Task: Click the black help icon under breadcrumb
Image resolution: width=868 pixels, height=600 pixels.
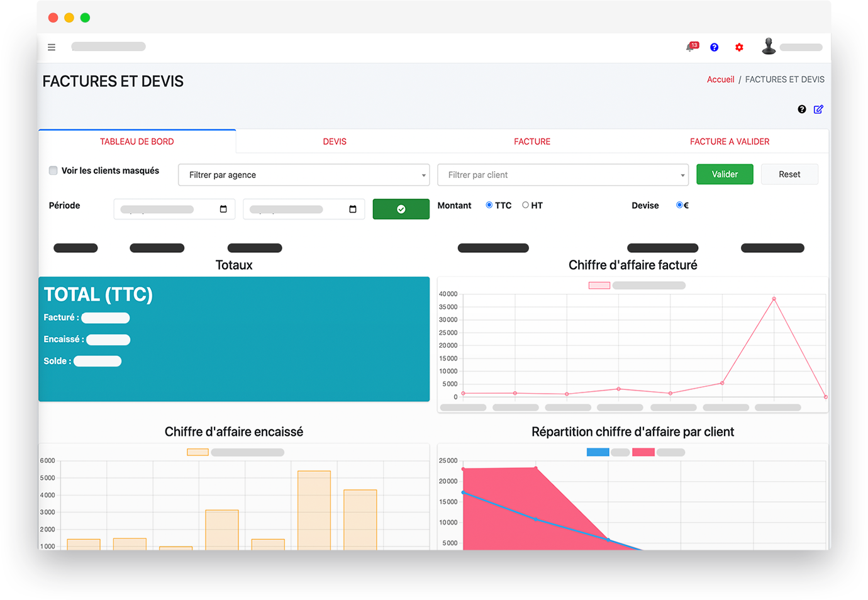Action: pos(802,109)
